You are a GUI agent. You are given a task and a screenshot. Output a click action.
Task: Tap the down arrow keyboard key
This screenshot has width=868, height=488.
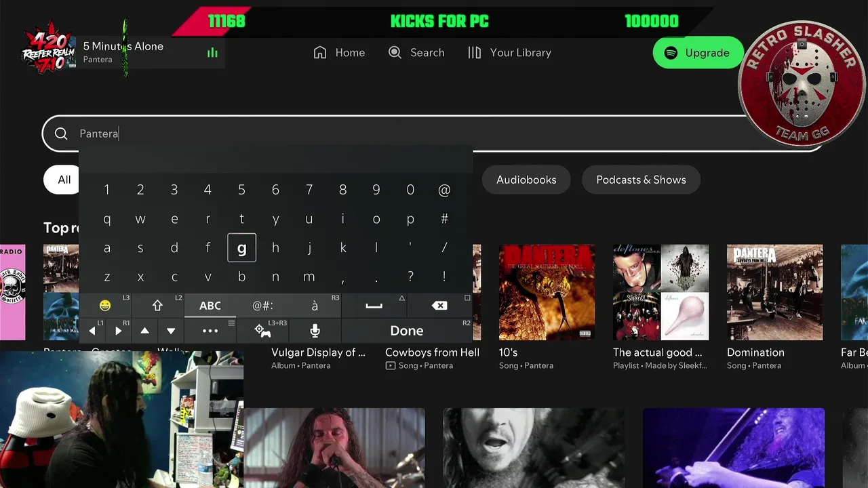point(171,331)
